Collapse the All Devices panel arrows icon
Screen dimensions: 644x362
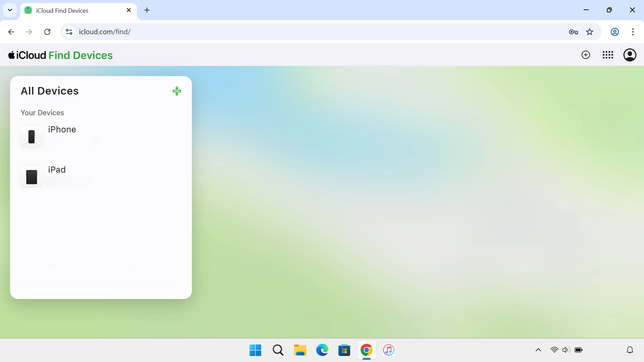coord(177,91)
